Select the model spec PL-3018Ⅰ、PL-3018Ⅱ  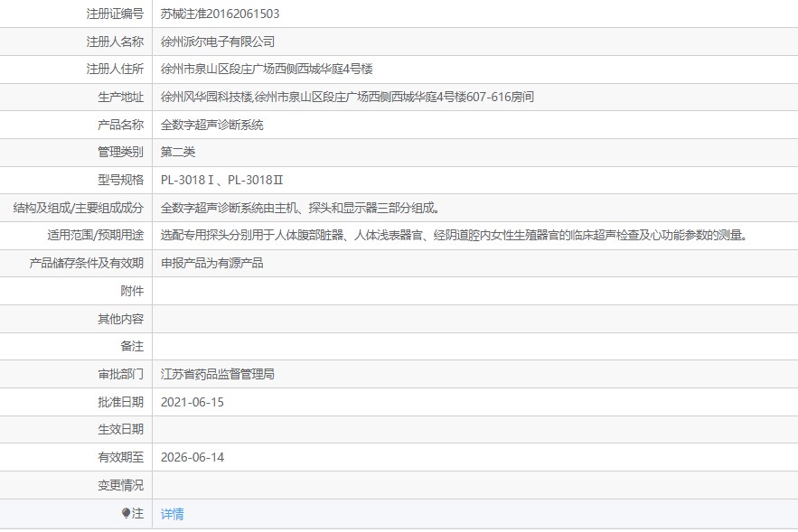pos(222,180)
